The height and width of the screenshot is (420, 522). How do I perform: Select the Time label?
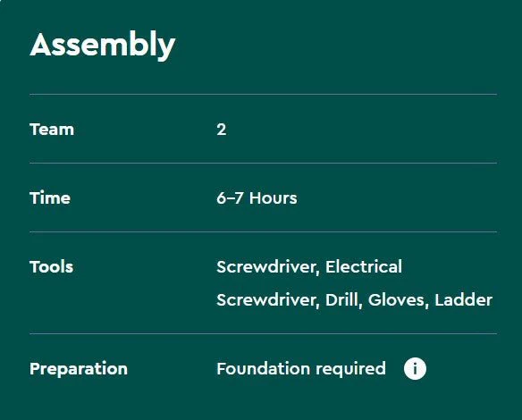tap(50, 198)
